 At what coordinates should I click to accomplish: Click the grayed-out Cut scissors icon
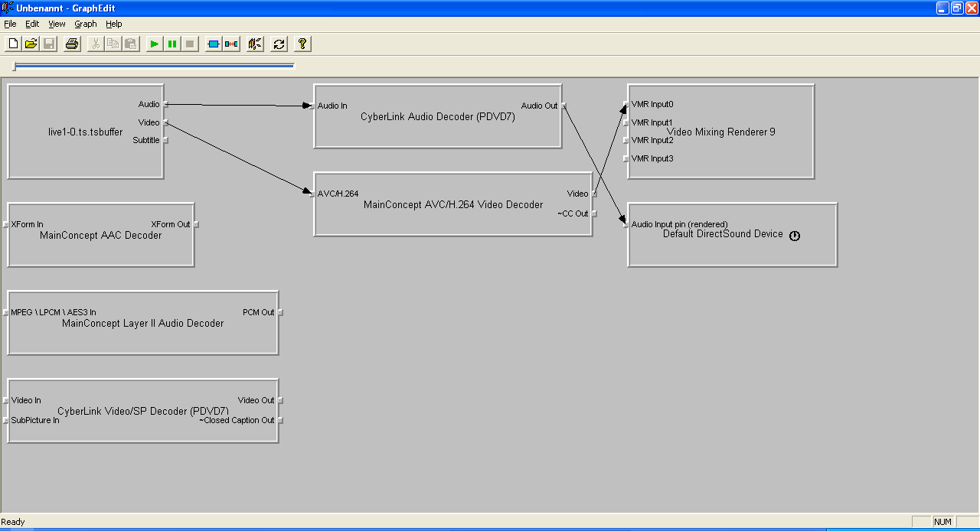click(x=96, y=44)
